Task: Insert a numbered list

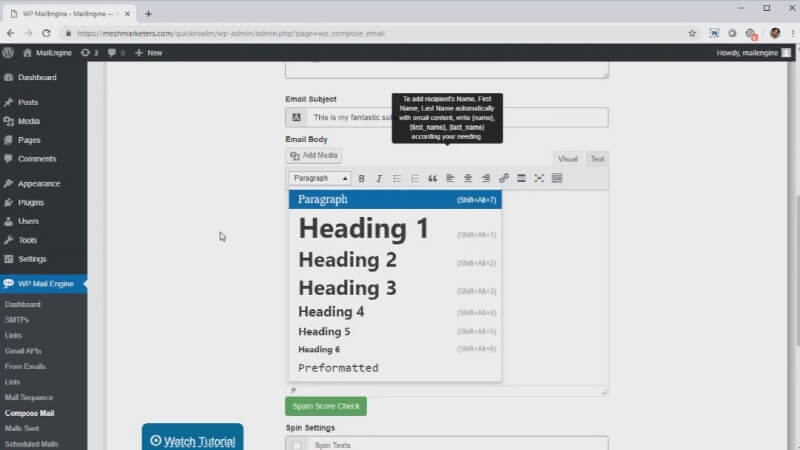Action: click(x=414, y=179)
